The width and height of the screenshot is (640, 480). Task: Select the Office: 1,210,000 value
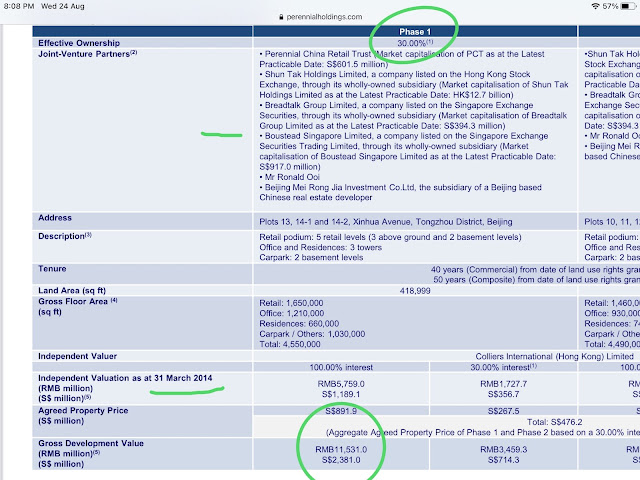[x=291, y=313]
